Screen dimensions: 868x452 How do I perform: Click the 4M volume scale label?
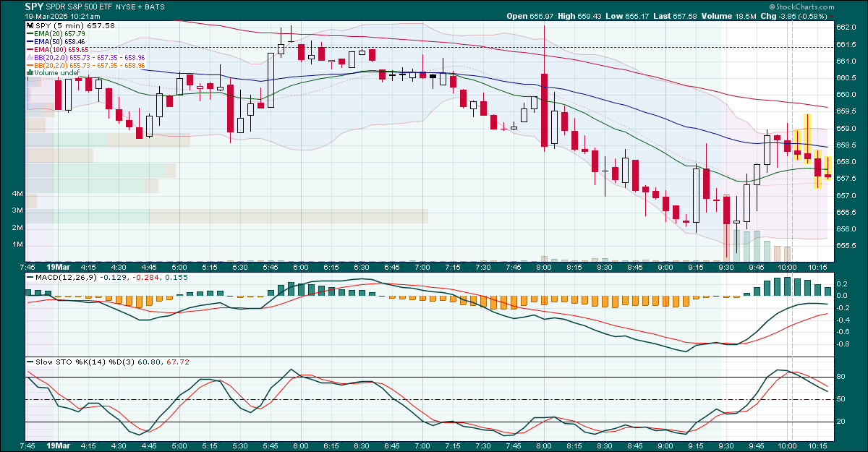(x=17, y=194)
